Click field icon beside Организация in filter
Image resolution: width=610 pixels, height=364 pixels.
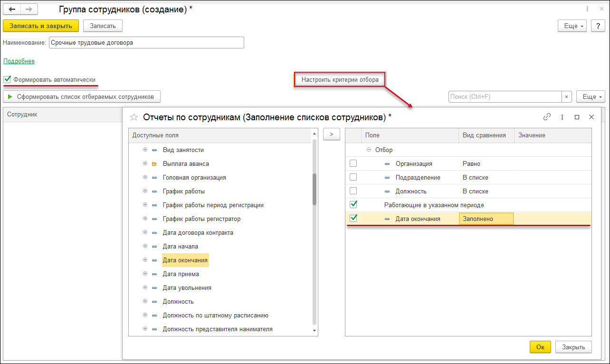click(387, 164)
